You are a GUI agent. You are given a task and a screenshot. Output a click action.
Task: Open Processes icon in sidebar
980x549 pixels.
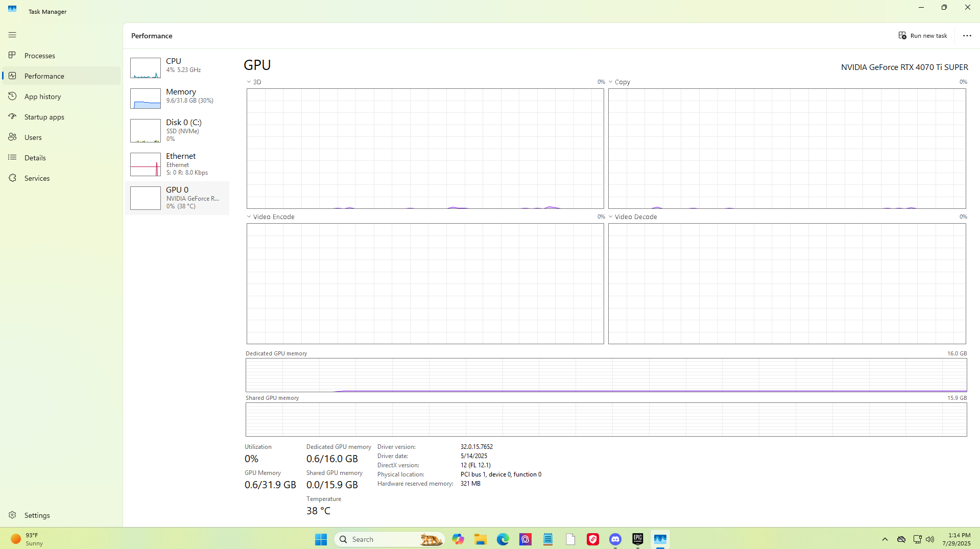click(12, 55)
